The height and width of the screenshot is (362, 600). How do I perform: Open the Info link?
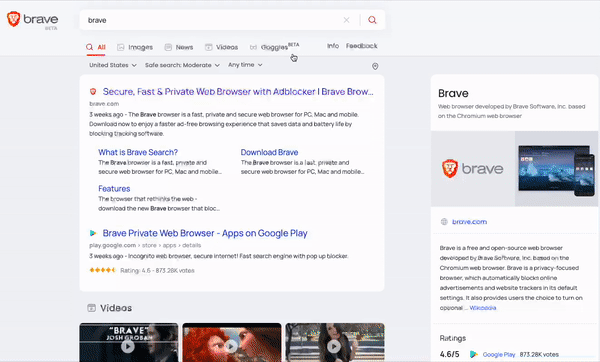click(x=333, y=46)
